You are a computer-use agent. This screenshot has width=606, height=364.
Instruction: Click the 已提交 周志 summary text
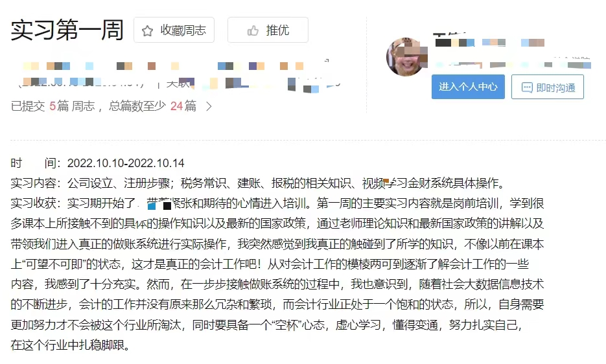tap(104, 106)
